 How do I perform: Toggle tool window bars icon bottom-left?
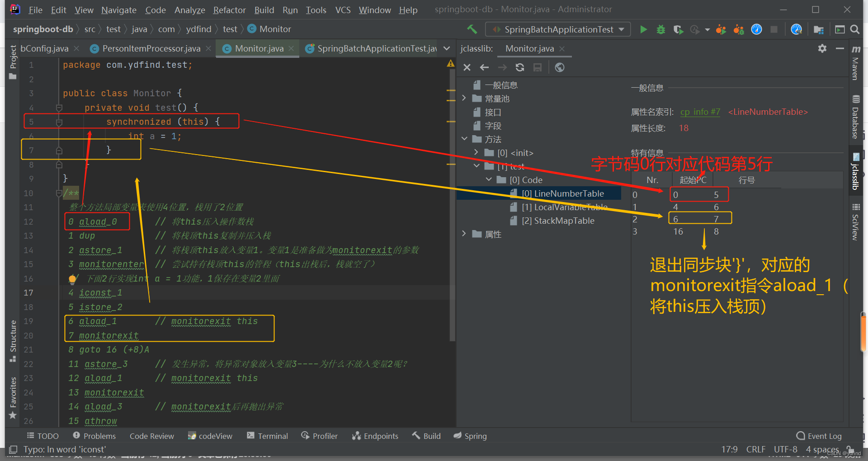tap(13, 449)
